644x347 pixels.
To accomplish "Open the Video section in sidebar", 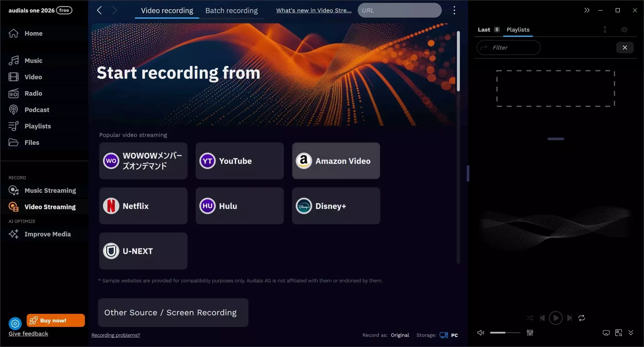I will pyautogui.click(x=25, y=77).
